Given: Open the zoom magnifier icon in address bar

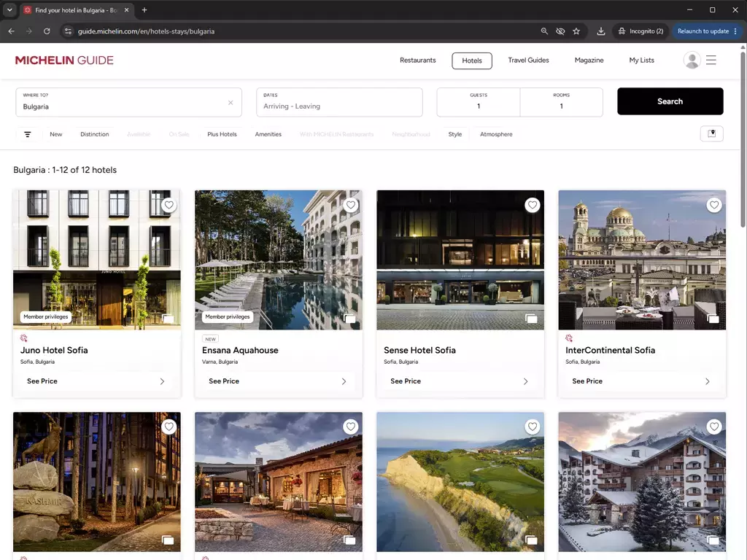Looking at the screenshot, I should point(544,31).
